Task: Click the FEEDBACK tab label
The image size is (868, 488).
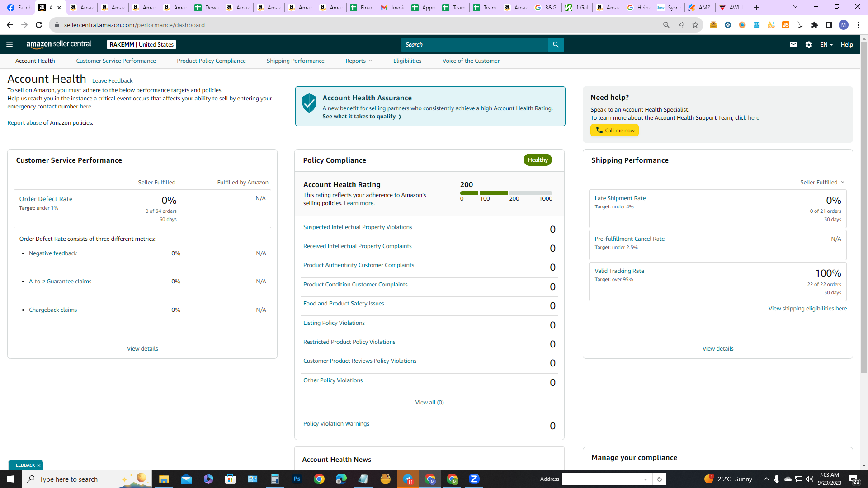Action: pyautogui.click(x=24, y=465)
